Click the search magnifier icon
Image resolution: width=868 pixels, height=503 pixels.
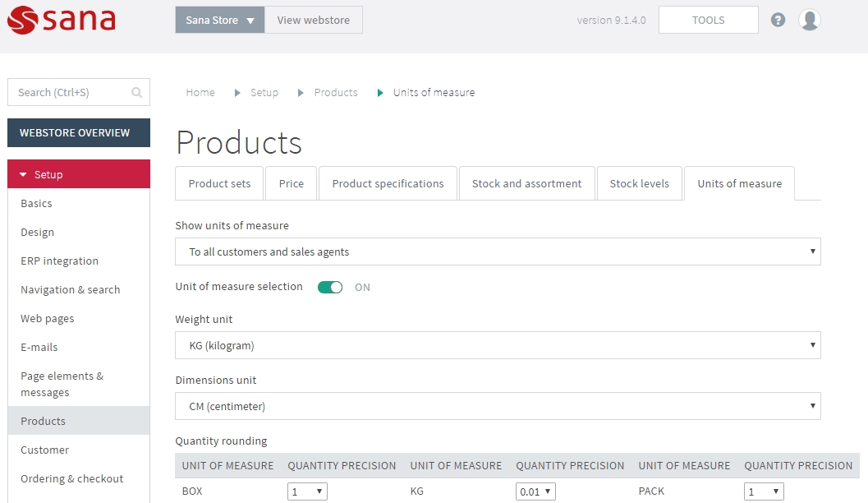coord(137,93)
